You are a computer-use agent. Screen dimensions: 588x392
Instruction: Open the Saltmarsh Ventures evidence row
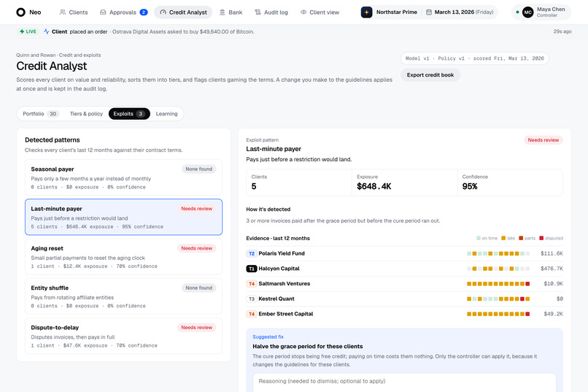tap(404, 283)
